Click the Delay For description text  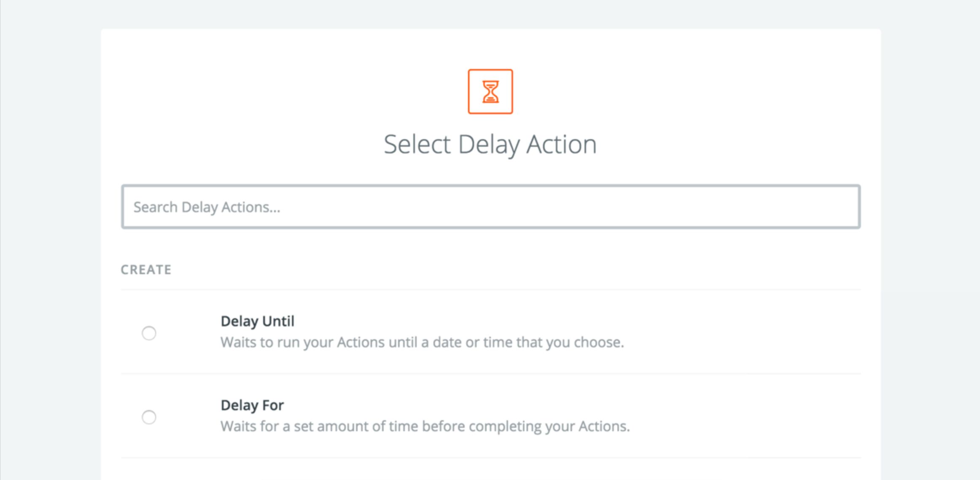click(x=425, y=426)
